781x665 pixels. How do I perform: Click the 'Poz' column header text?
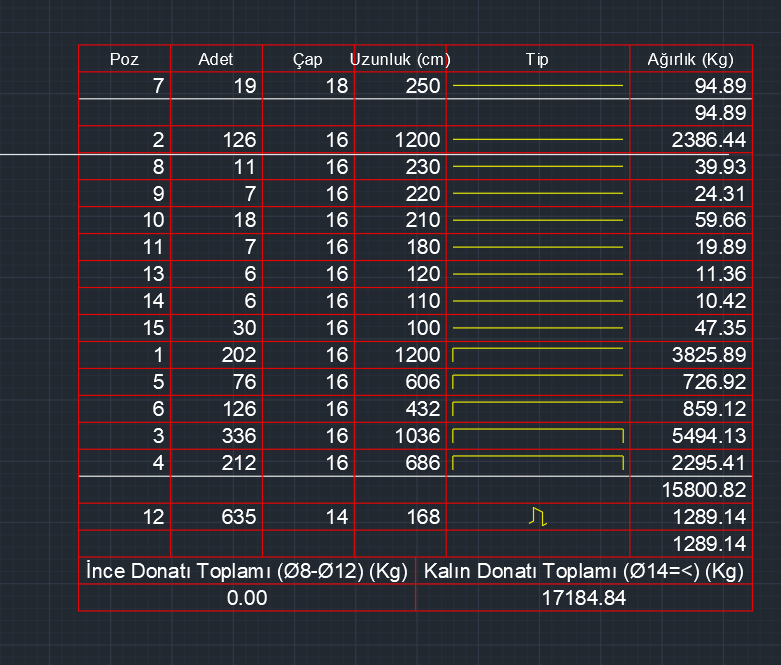124,60
